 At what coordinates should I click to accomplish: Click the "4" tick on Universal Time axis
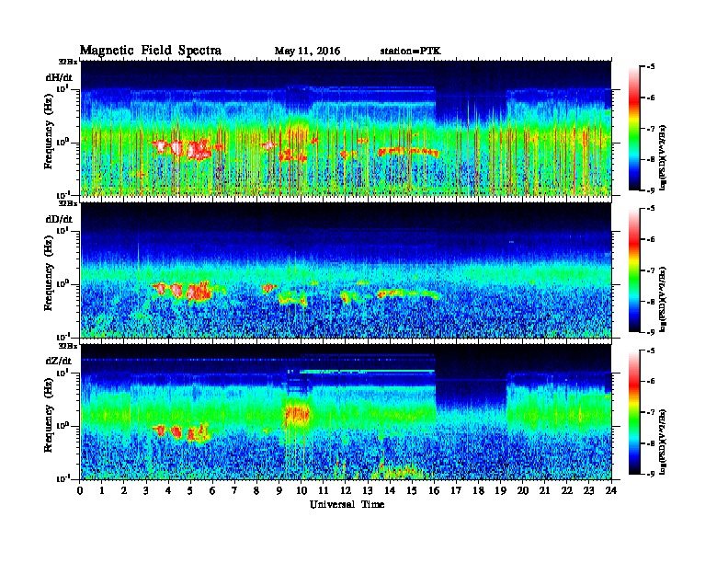[168, 490]
